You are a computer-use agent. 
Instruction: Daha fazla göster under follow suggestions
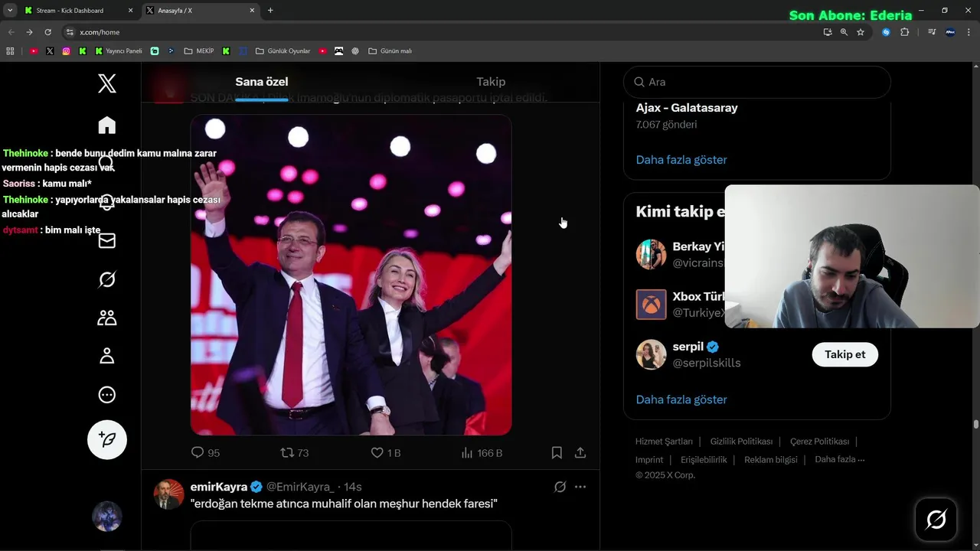click(681, 399)
